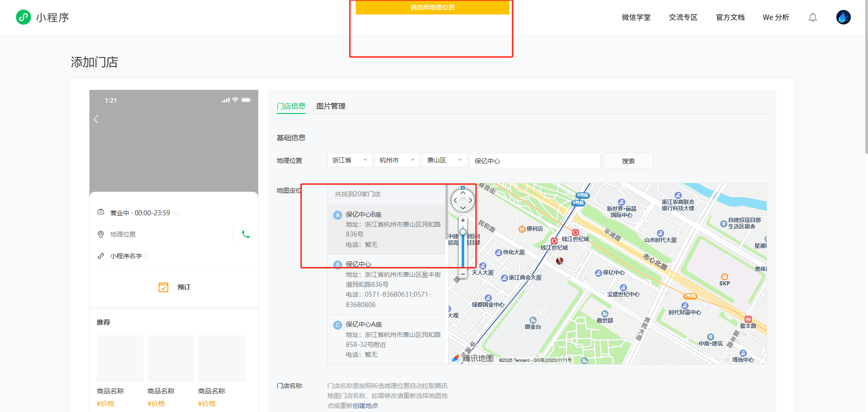This screenshot has height=412, width=868.
Task: Select result B 保亿中心 on 盈丰街道
Action: tap(387, 284)
